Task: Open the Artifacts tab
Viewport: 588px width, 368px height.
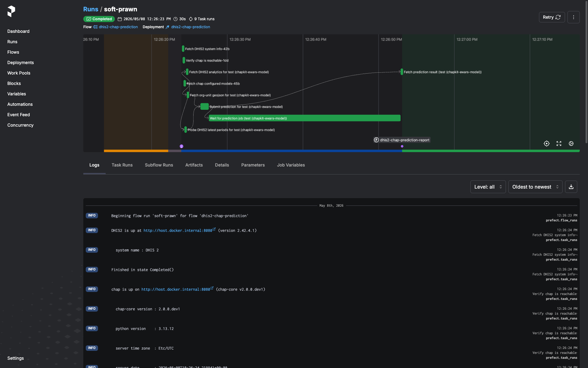Action: (194, 165)
